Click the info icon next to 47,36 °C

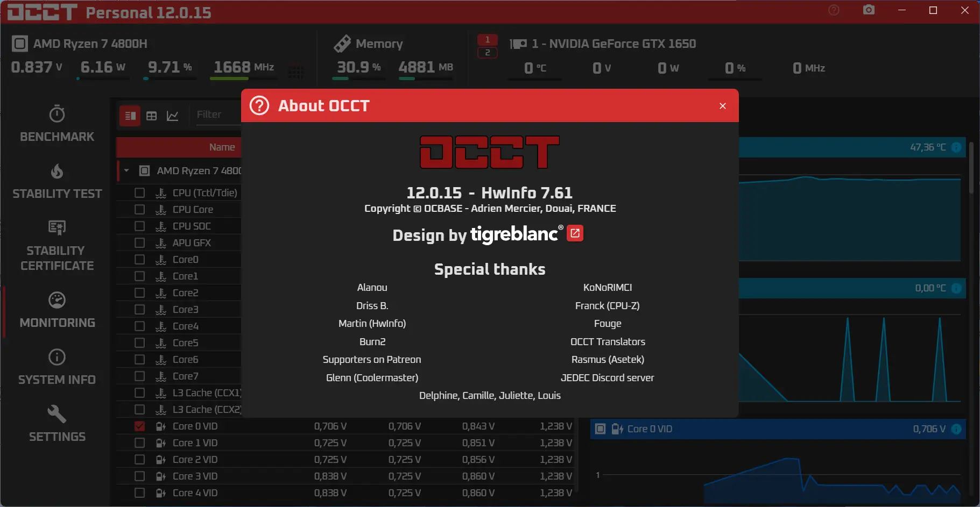point(956,147)
